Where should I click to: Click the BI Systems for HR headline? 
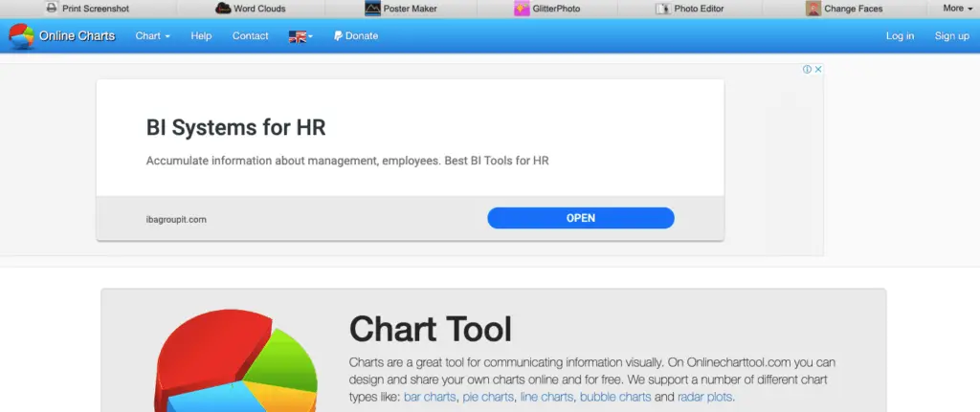tap(235, 127)
